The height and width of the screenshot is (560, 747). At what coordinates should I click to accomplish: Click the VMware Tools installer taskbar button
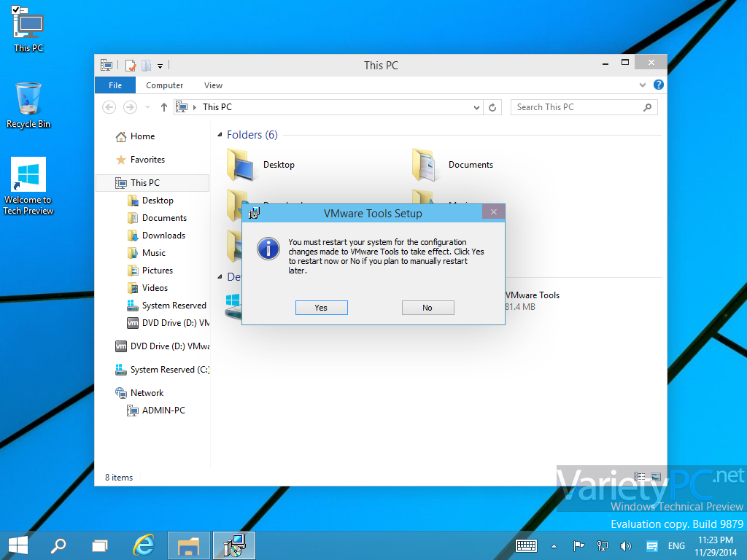pos(234,545)
